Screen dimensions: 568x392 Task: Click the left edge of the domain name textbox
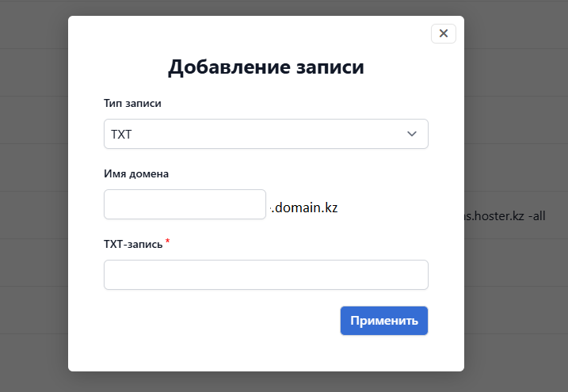pyautogui.click(x=109, y=204)
